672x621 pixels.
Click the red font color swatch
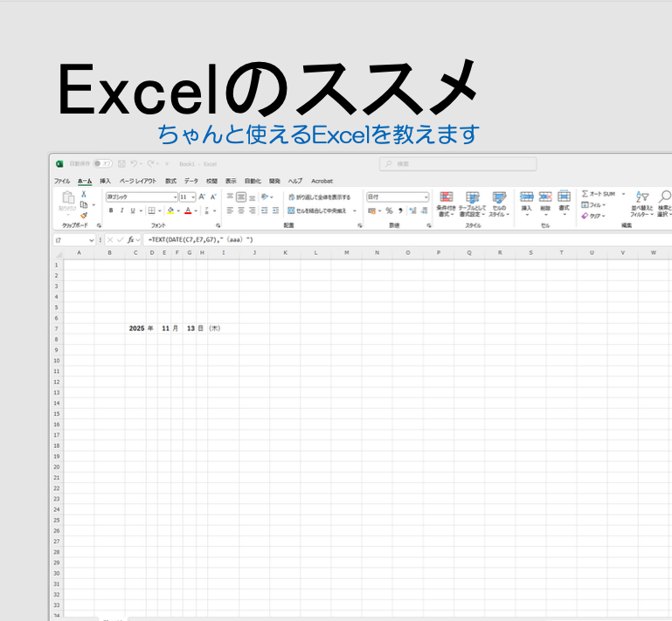(188, 210)
